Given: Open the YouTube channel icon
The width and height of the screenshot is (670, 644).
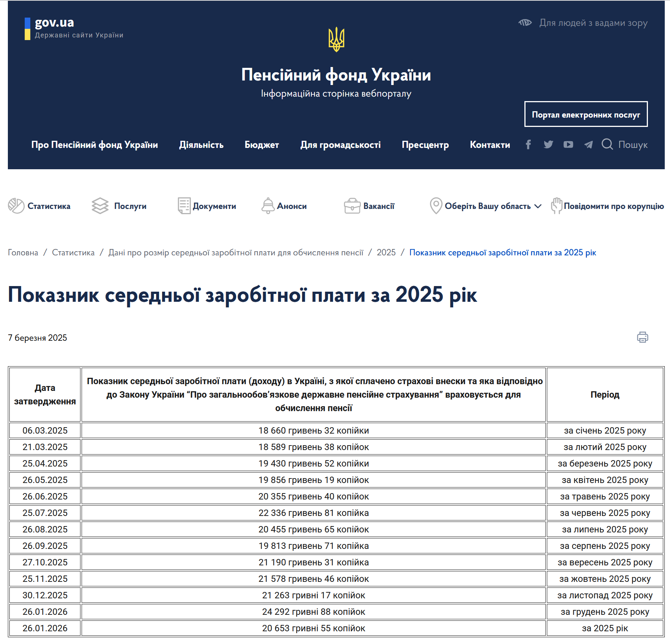Looking at the screenshot, I should (x=568, y=145).
